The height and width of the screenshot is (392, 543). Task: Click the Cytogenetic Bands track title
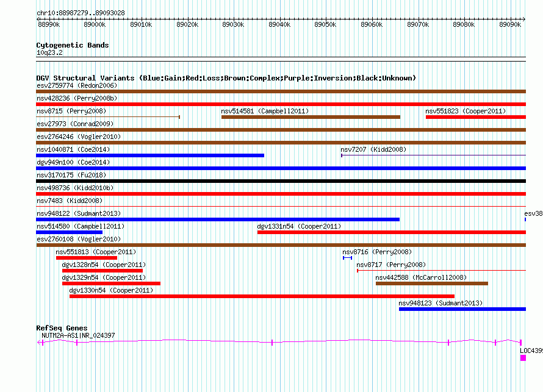click(73, 45)
